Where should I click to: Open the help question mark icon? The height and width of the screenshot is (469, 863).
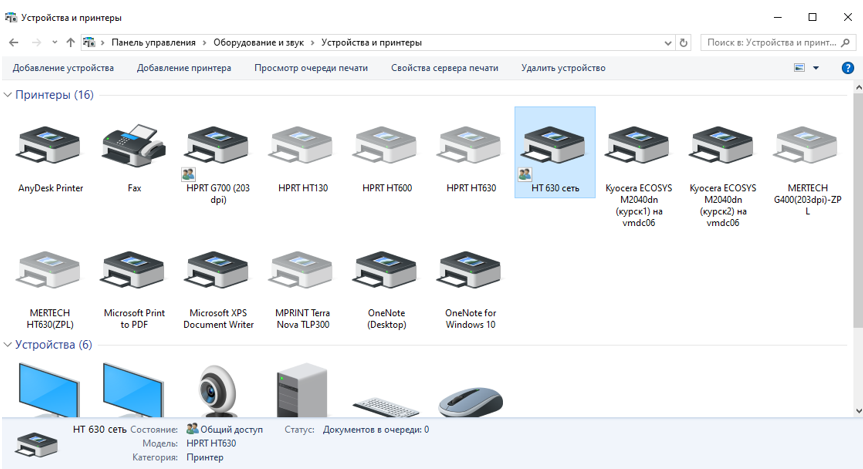847,68
